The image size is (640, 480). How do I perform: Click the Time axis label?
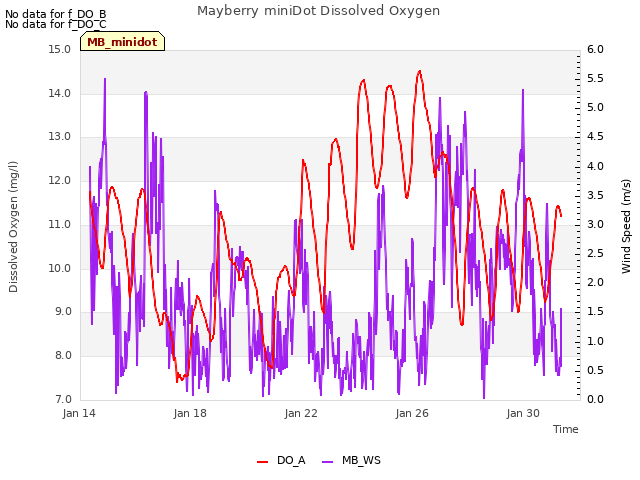[x=566, y=429]
